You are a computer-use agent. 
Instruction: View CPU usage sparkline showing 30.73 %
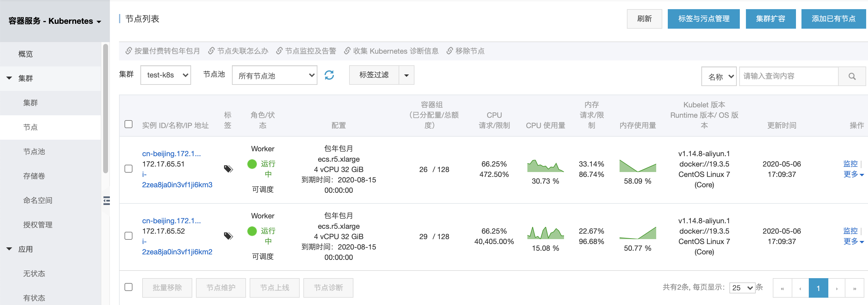point(545,166)
